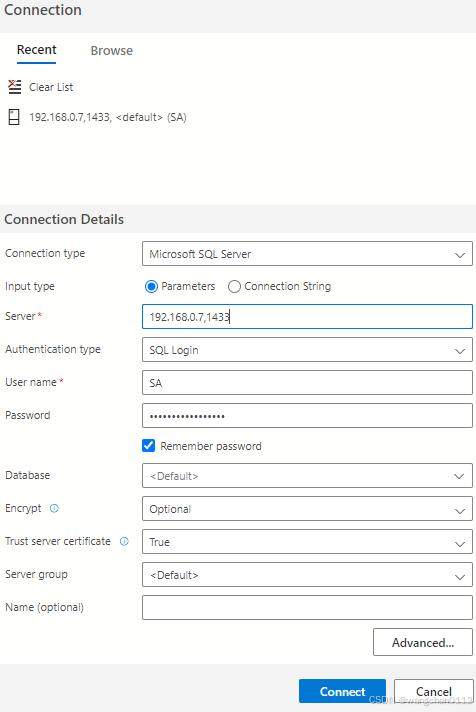The image size is (476, 712).
Task: Click the Encrypt info icon
Action: (x=54, y=508)
